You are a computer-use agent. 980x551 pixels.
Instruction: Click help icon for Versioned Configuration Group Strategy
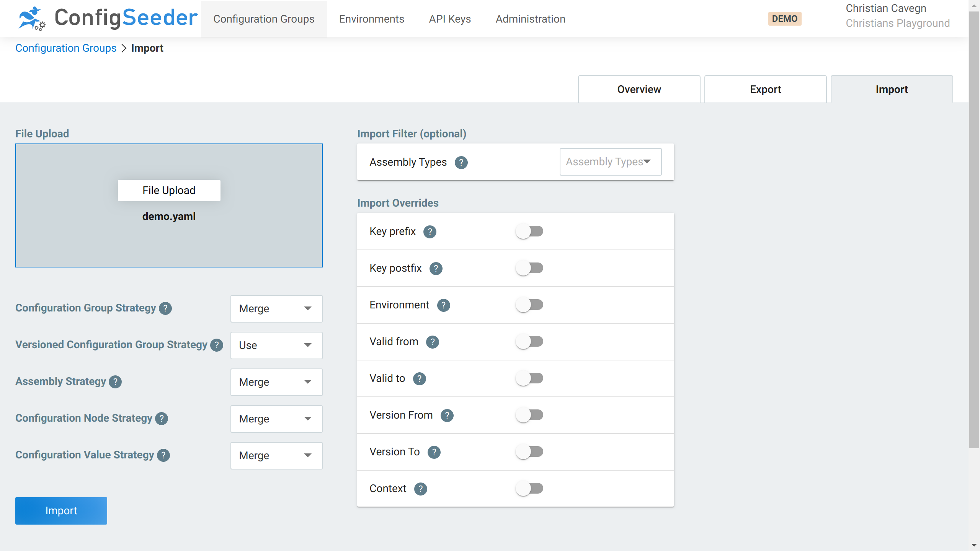[x=217, y=345]
